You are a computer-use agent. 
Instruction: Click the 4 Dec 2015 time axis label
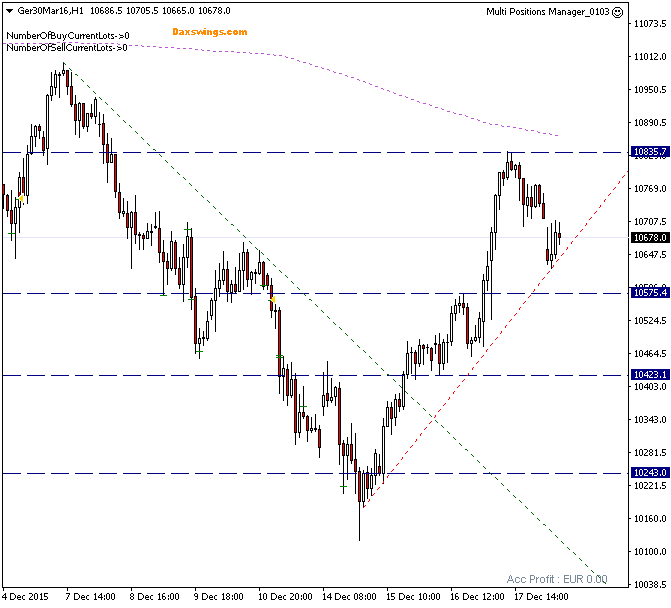tap(25, 596)
